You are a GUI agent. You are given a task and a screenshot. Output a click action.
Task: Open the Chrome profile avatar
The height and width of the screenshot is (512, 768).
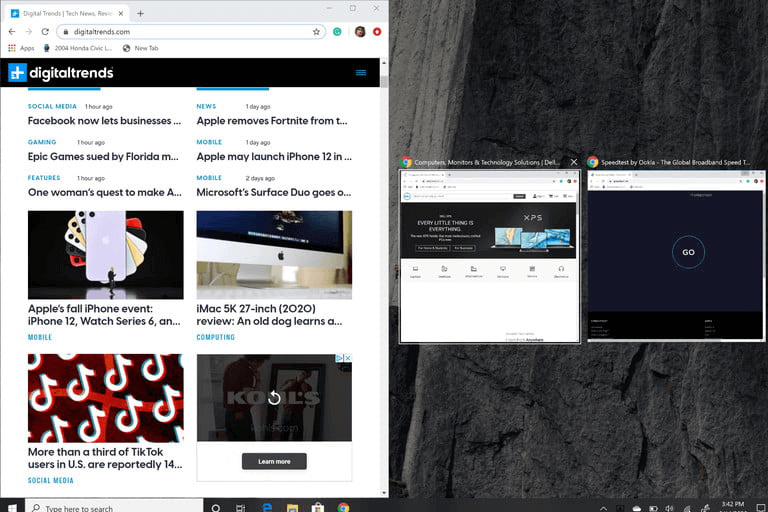tap(359, 32)
